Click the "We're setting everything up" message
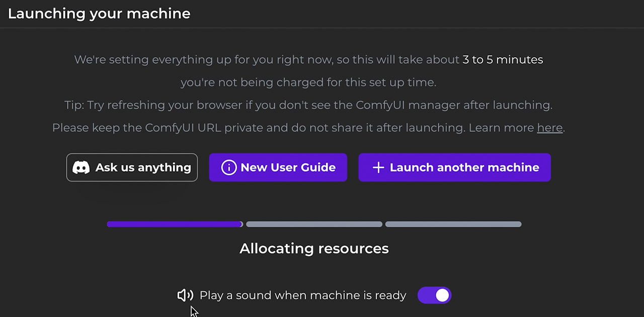644x317 pixels. coord(267,60)
